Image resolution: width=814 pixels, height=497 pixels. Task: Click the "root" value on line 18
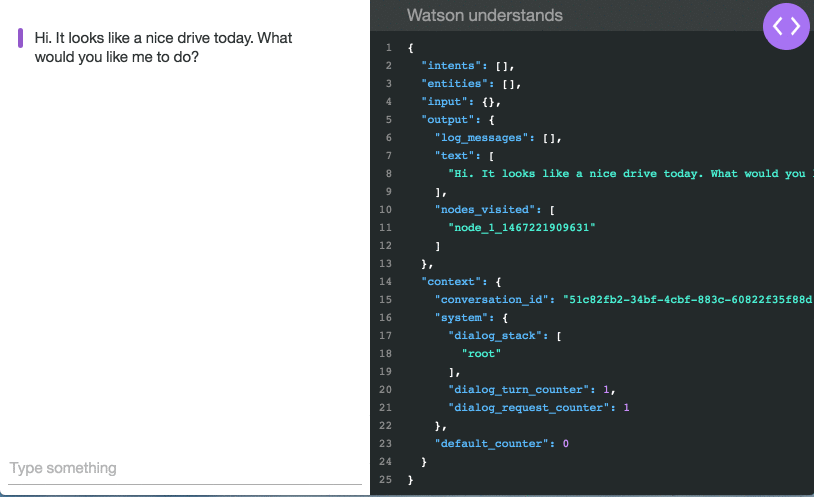pos(481,354)
